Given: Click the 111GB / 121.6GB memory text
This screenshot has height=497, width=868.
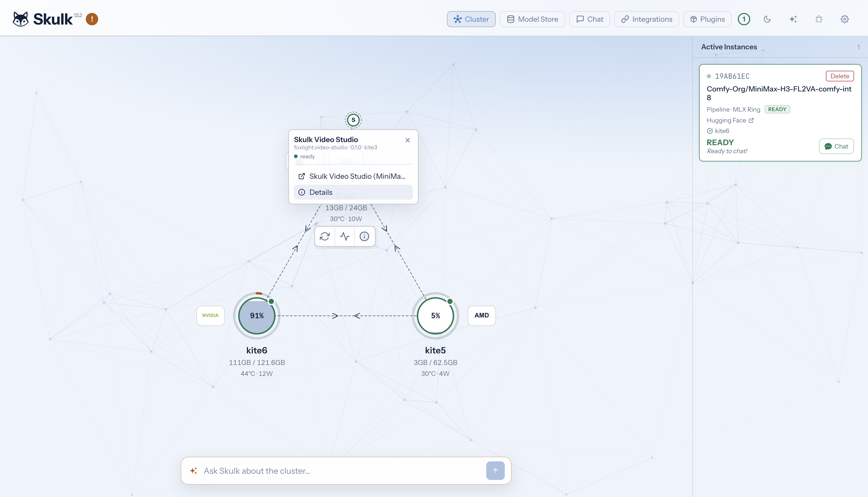Looking at the screenshot, I should click(x=257, y=362).
